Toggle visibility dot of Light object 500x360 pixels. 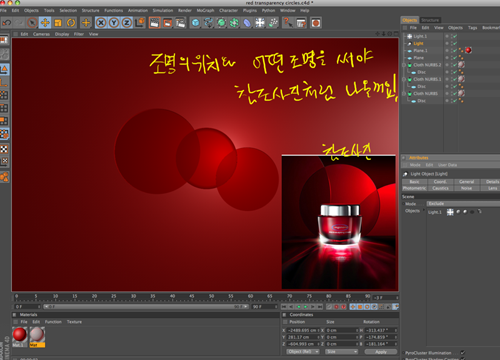coord(447,43)
